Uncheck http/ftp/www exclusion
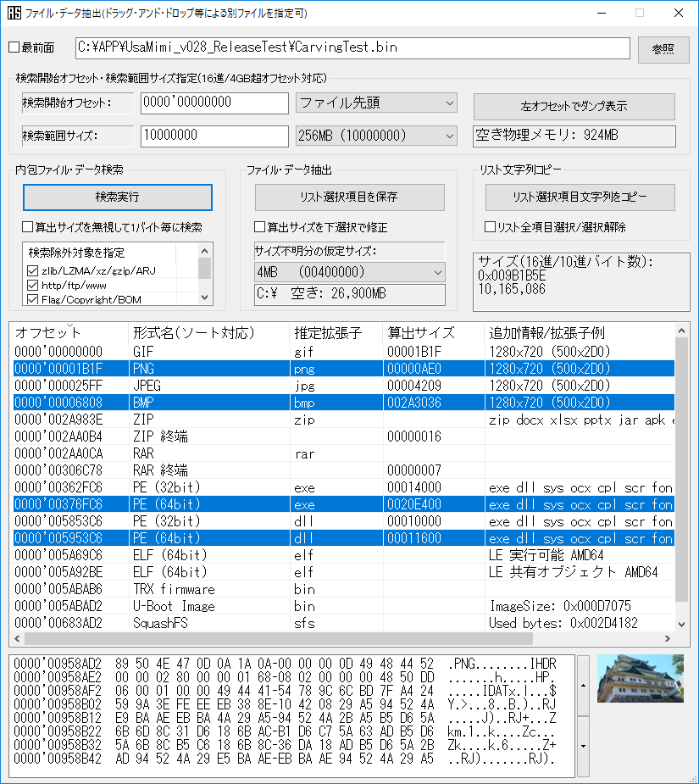 pyautogui.click(x=32, y=285)
